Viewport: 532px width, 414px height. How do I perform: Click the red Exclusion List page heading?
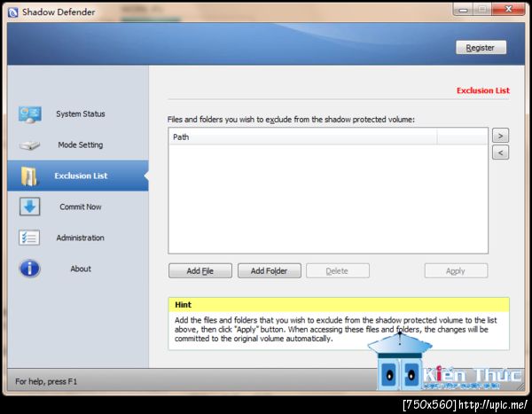[x=483, y=90]
